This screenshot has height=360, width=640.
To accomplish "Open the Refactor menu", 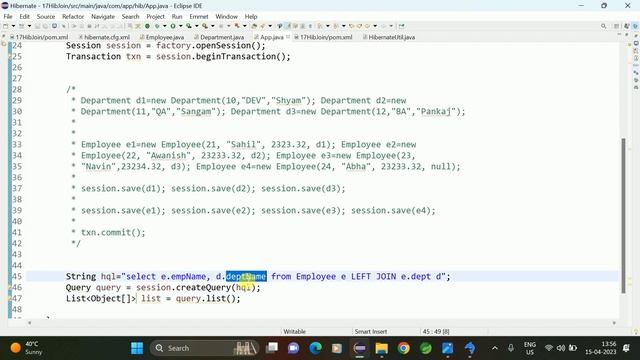I will (x=73, y=17).
